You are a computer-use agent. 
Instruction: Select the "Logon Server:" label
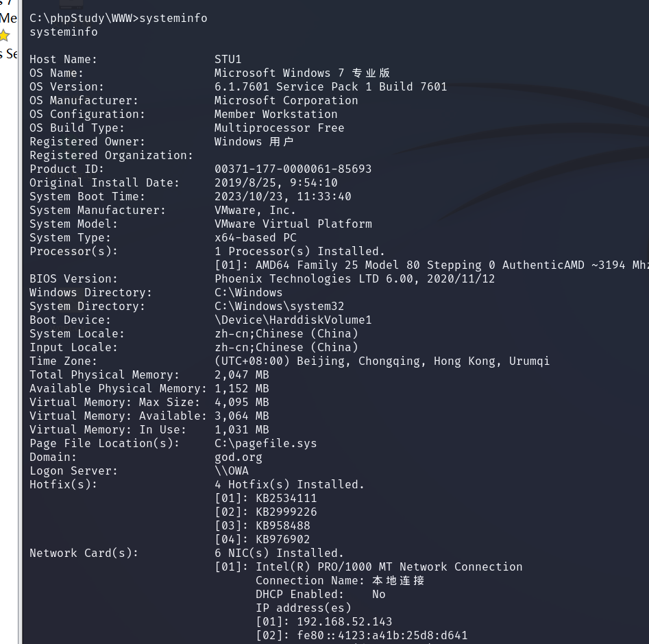click(74, 470)
